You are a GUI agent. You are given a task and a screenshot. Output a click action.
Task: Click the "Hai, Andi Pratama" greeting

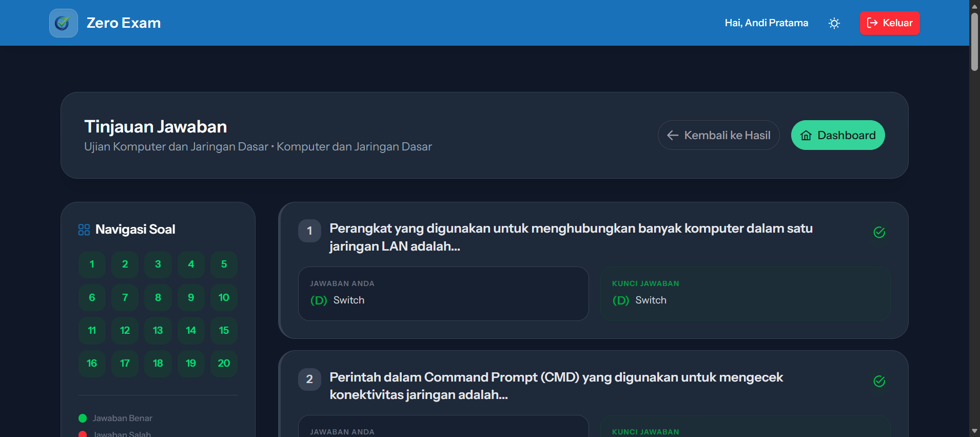point(767,23)
